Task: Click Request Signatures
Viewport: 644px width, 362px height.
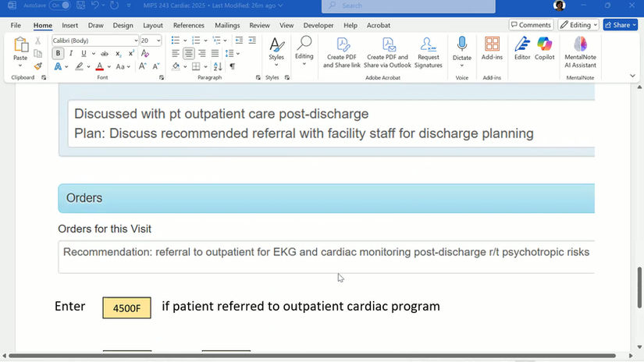Action: (429, 52)
